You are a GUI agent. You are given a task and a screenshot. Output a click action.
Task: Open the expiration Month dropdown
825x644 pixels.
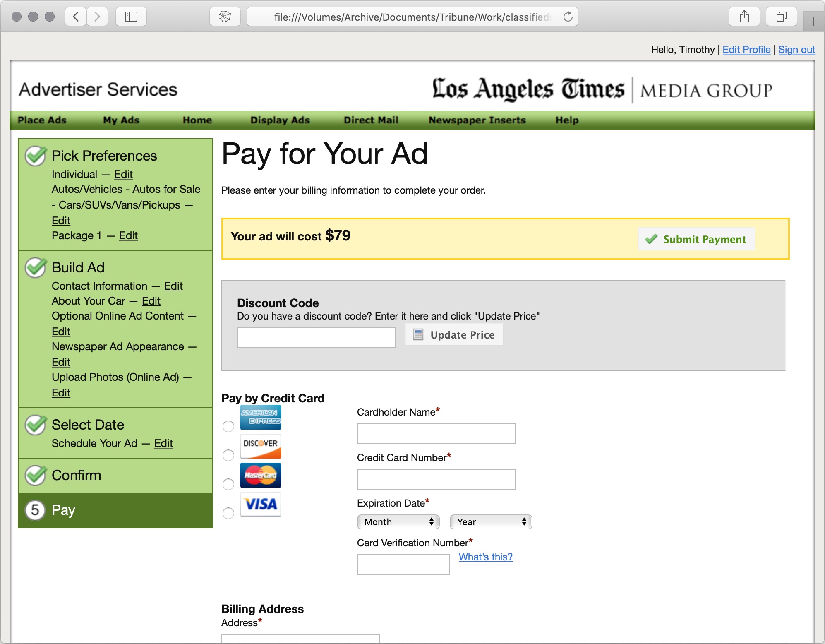pyautogui.click(x=398, y=522)
